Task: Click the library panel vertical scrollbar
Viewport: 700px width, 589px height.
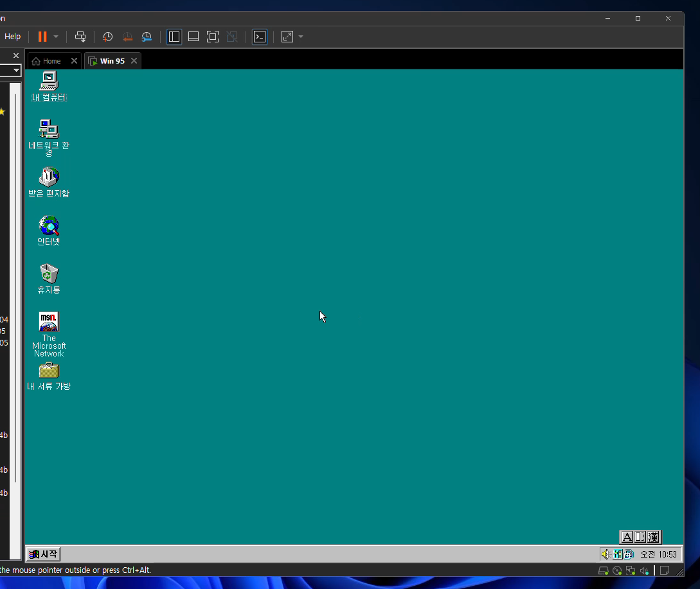Action: click(16, 288)
